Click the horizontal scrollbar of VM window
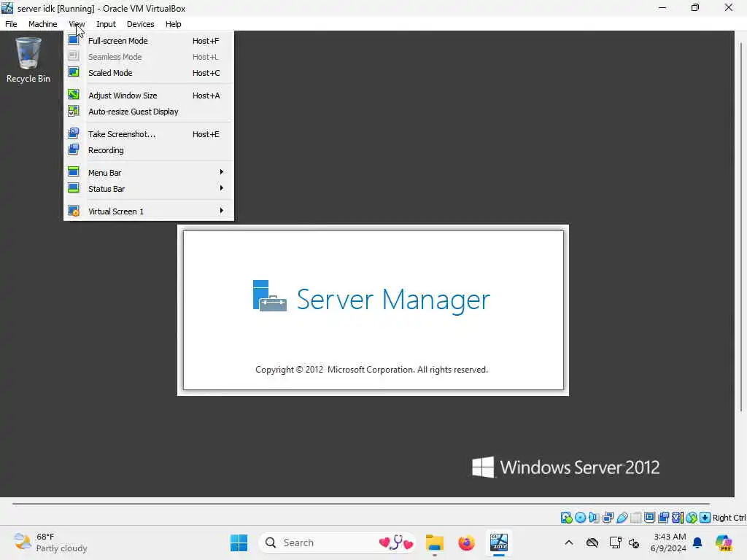This screenshot has height=560, width=747. pyautogui.click(x=360, y=503)
